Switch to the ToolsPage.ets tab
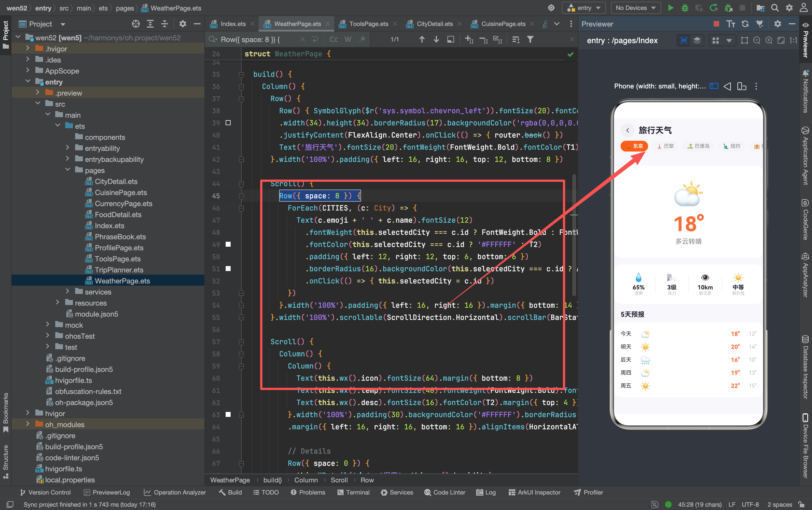 point(368,24)
